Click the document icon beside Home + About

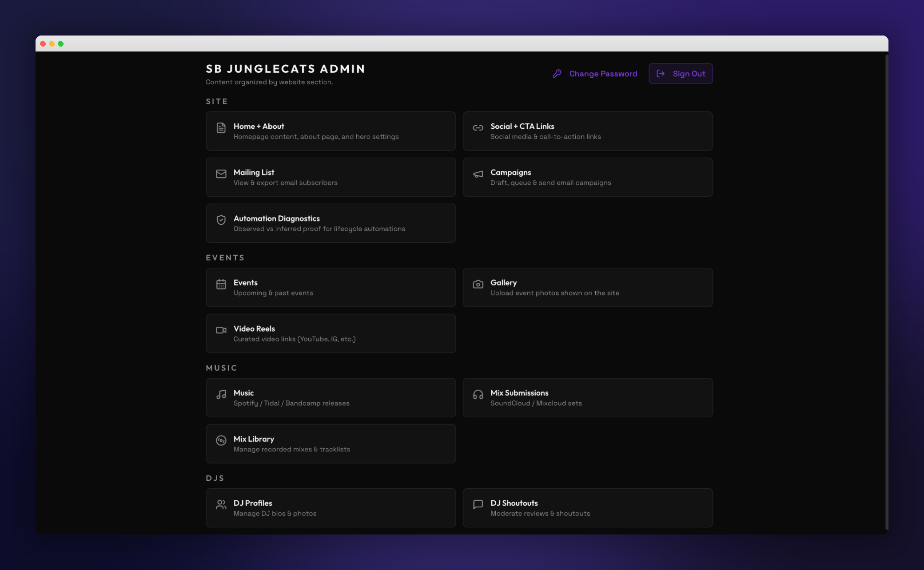(x=221, y=128)
